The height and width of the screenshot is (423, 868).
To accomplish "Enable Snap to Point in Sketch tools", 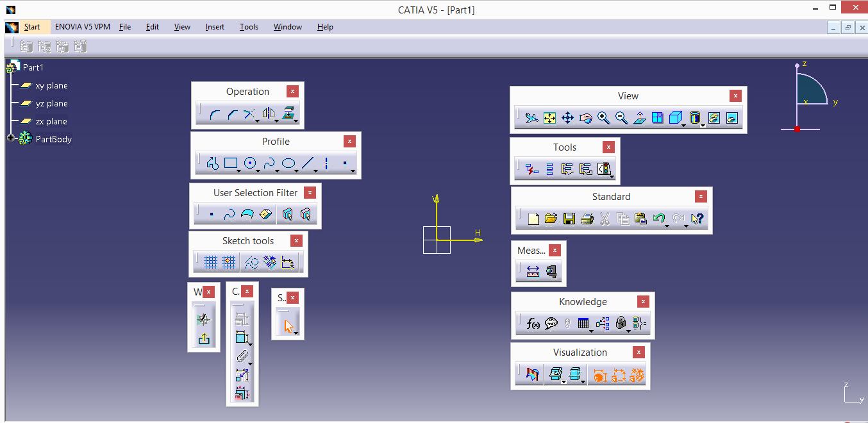I will click(x=230, y=262).
